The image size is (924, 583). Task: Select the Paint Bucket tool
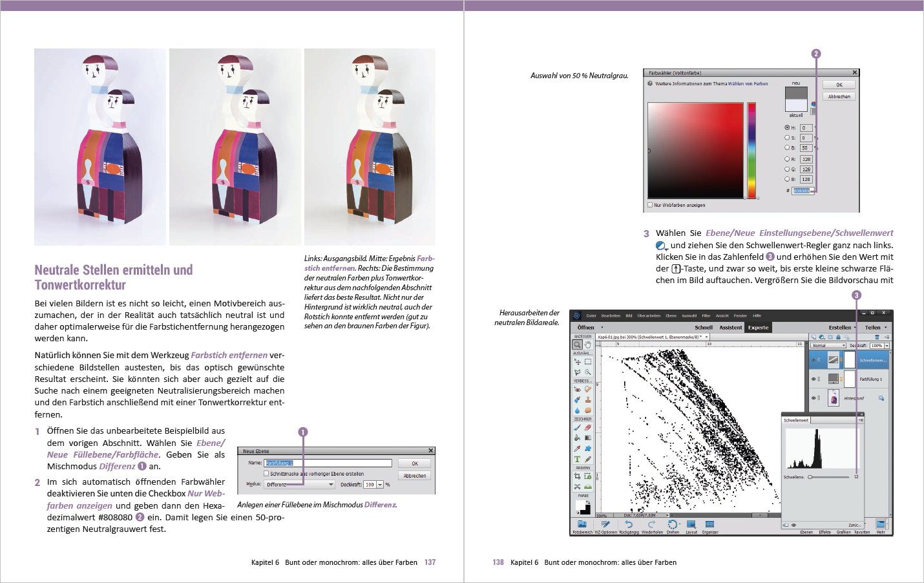[577, 438]
